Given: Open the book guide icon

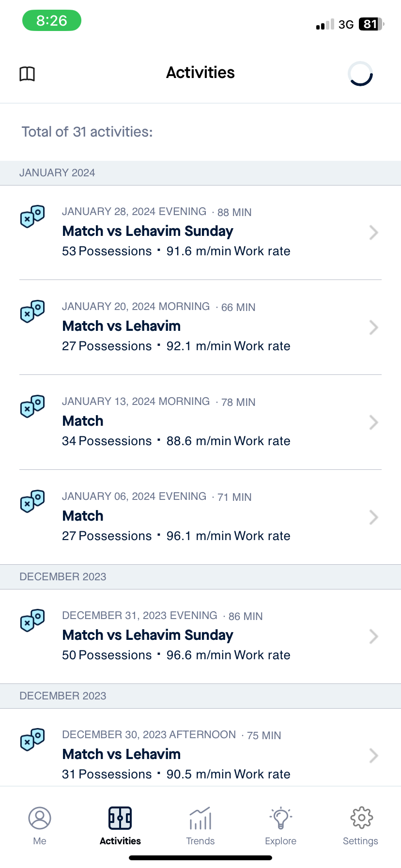Looking at the screenshot, I should pyautogui.click(x=27, y=74).
